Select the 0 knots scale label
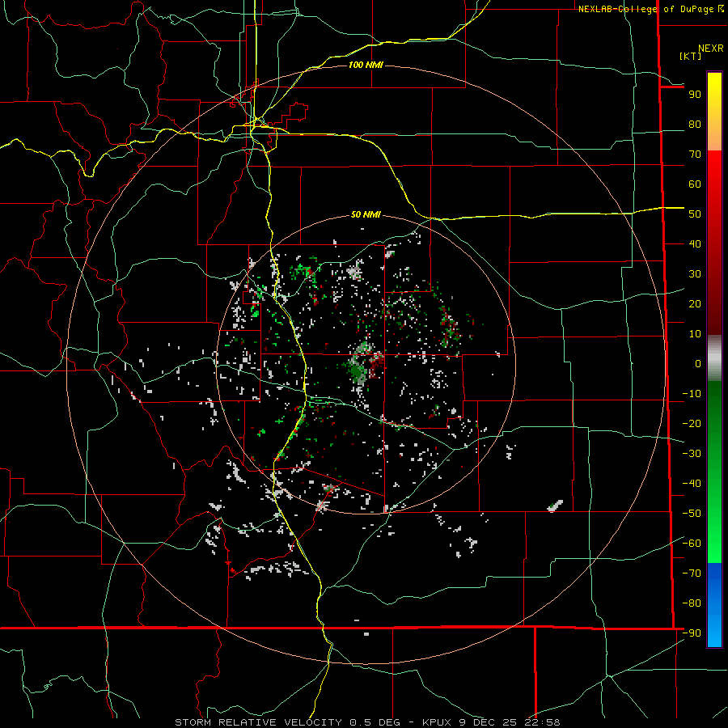 698,364
